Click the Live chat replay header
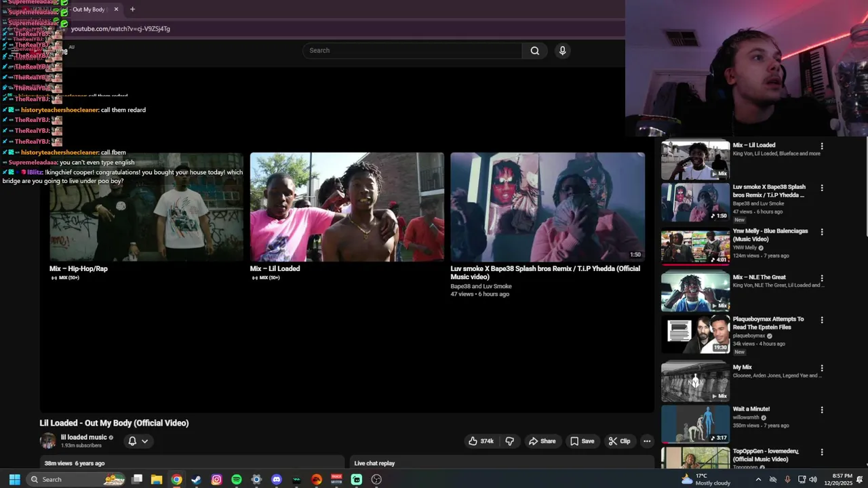Screen dimensions: 868x488 [x=374, y=464]
